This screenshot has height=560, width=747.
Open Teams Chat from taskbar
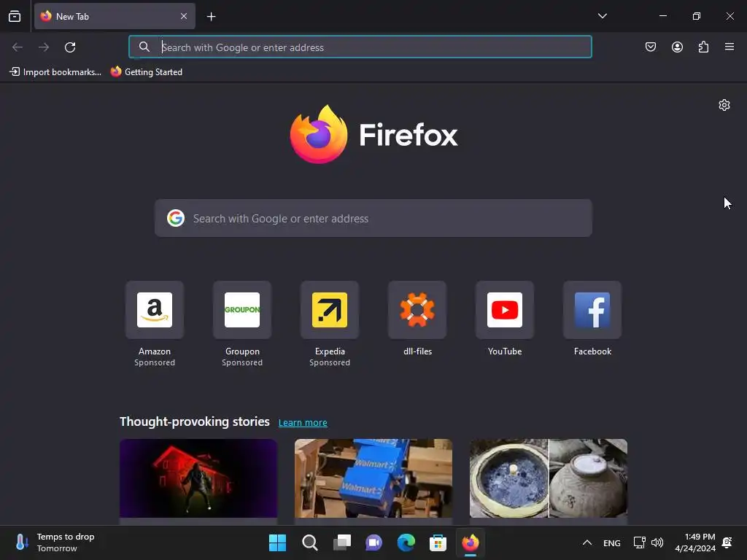pyautogui.click(x=374, y=542)
